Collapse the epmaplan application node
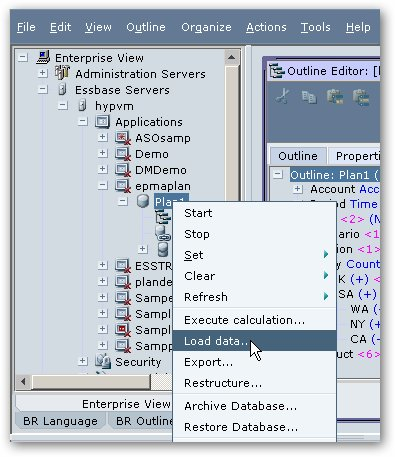The width and height of the screenshot is (395, 457). pyautogui.click(x=103, y=185)
